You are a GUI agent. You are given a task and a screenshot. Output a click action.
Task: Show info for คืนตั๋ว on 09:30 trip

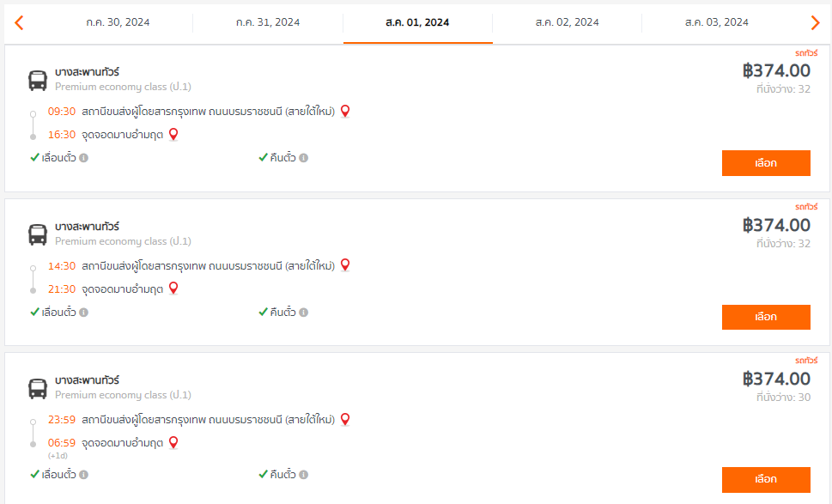pos(303,158)
